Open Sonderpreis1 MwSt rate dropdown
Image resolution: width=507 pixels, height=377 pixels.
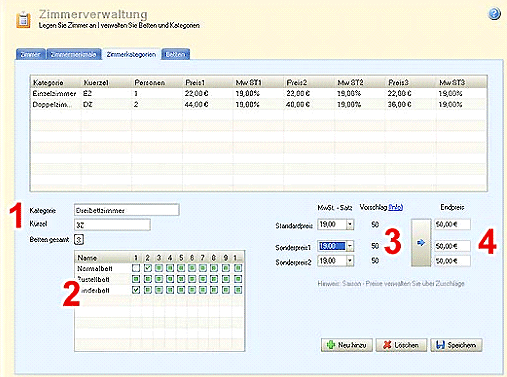(350, 246)
